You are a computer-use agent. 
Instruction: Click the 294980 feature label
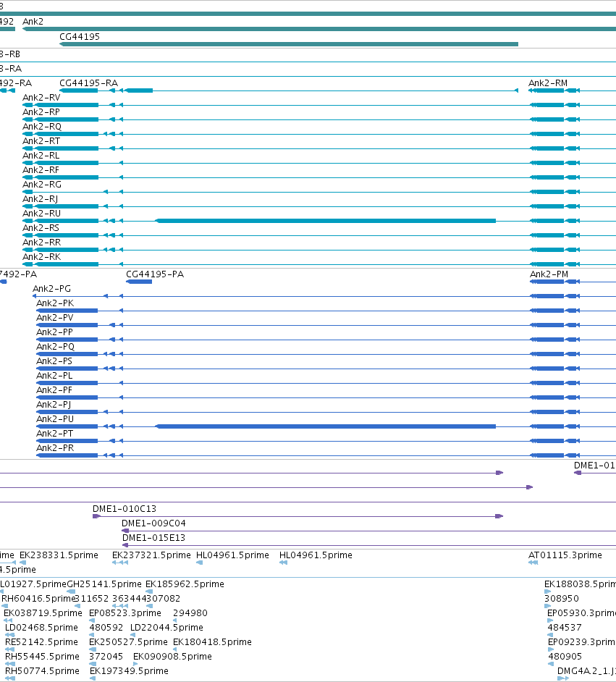click(190, 612)
